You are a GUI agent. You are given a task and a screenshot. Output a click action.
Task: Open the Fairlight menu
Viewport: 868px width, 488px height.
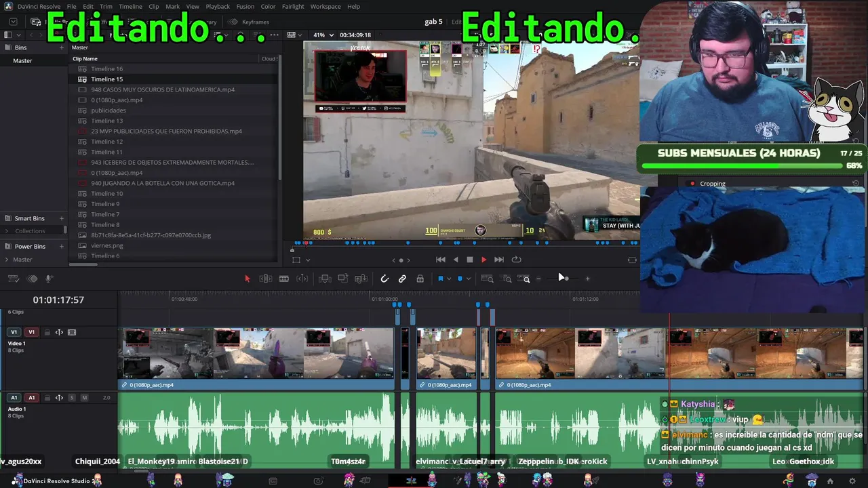tap(293, 6)
